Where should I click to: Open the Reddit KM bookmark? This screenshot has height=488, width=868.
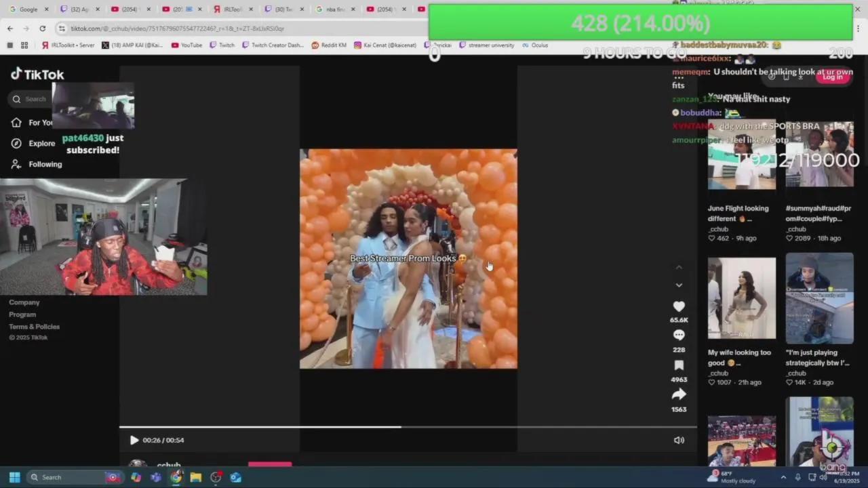329,45
